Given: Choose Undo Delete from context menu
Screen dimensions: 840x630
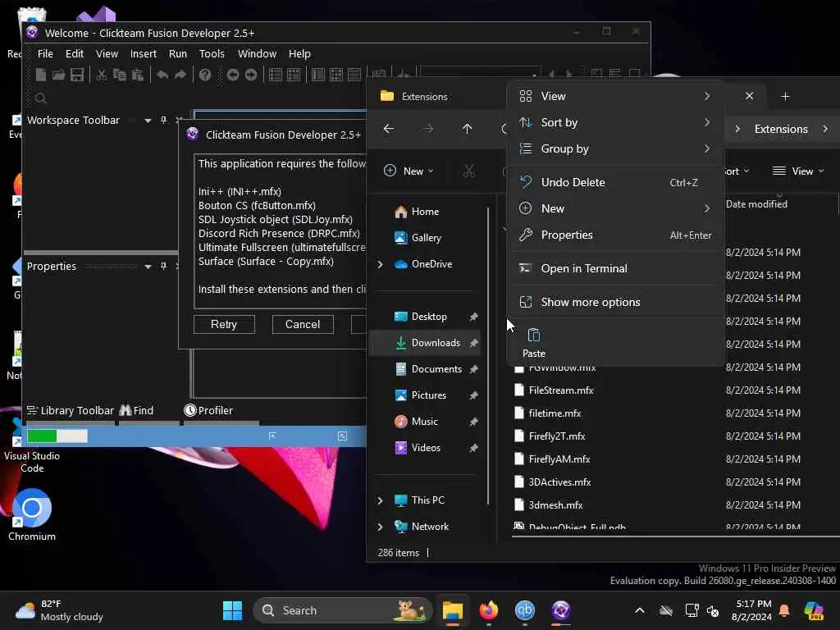Looking at the screenshot, I should [x=615, y=183].
